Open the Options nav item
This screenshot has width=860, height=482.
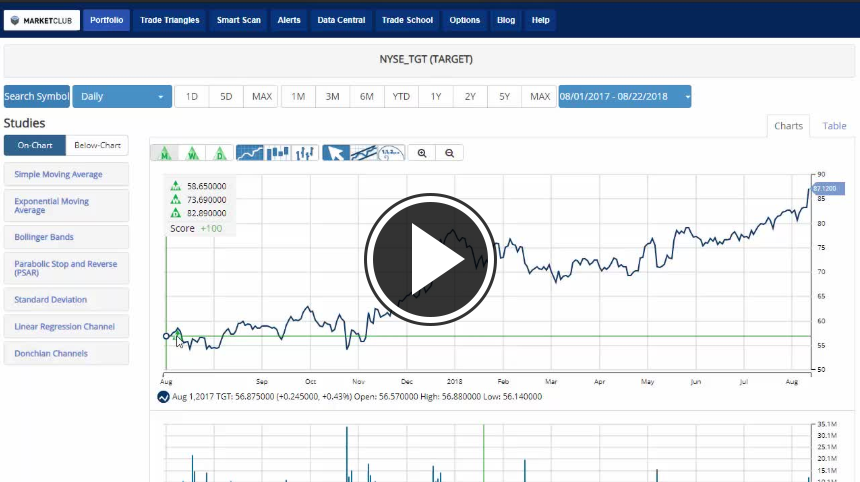(x=465, y=20)
